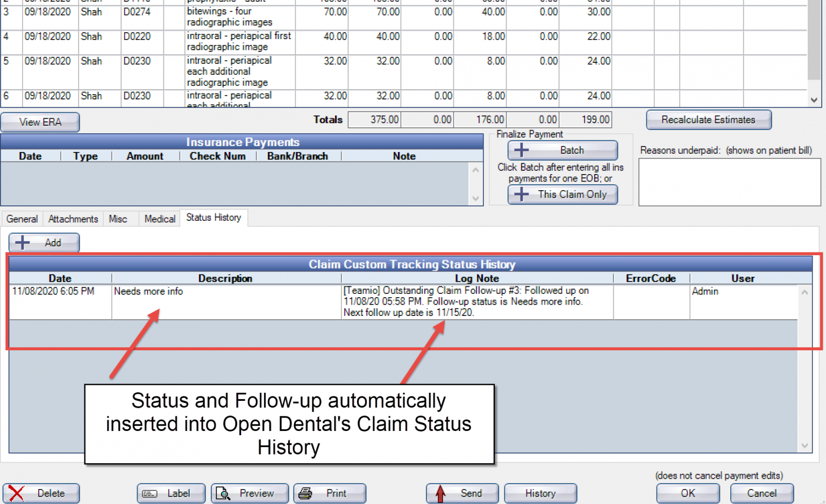Screen dimensions: 826x504
Task: Confirm changes with OK
Action: tap(687, 493)
